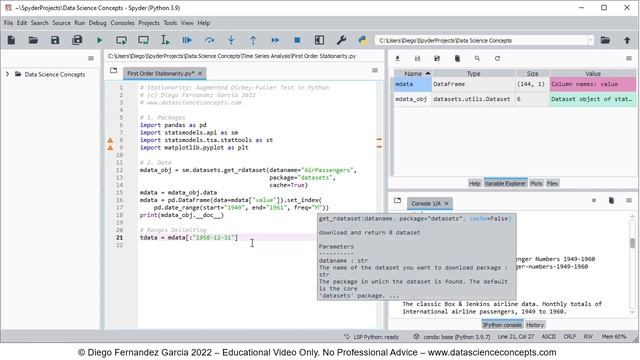
Task: Close the First Order Stationarity.py tab
Action: point(200,73)
